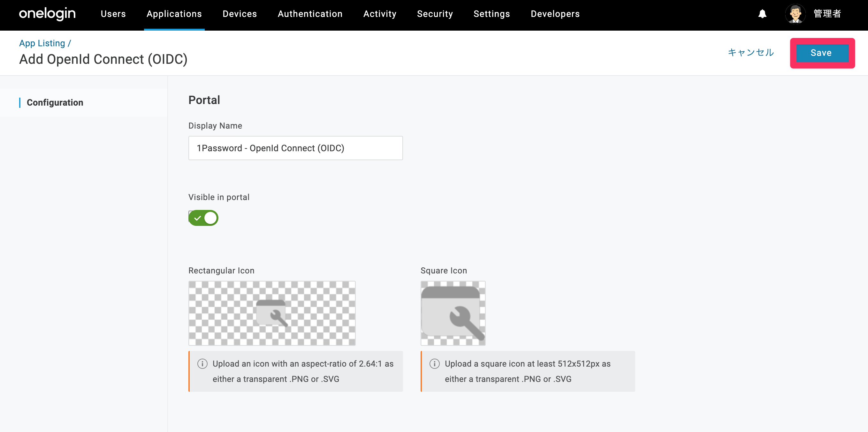
Task: Click the Display Name label
Action: (215, 126)
